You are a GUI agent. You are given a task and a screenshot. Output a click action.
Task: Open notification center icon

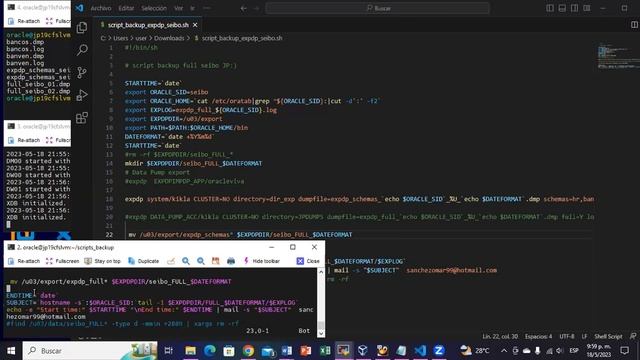pos(624,351)
